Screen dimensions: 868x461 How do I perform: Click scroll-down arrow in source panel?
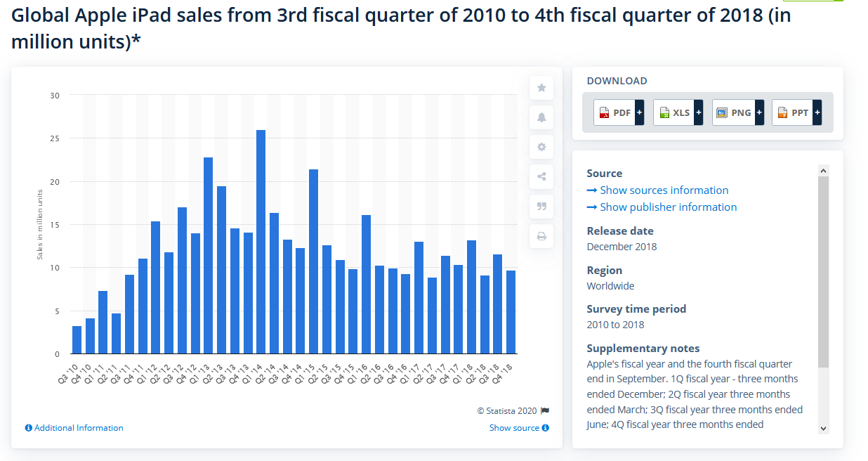(824, 428)
